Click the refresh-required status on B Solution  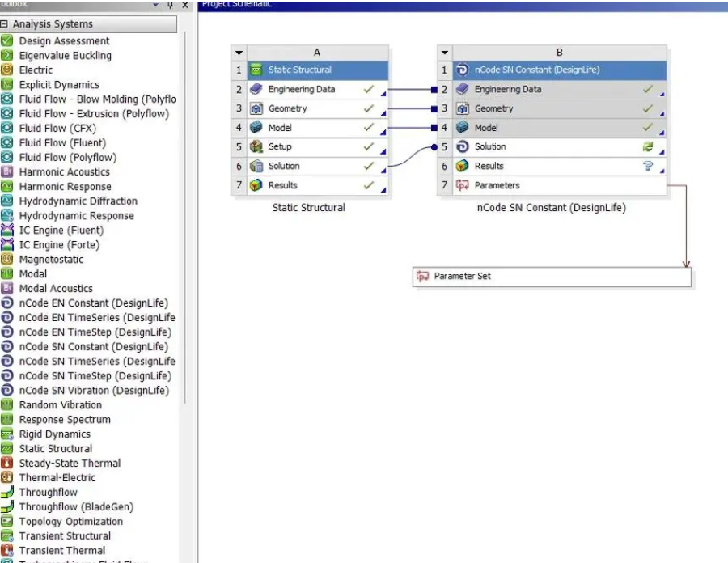(647, 147)
